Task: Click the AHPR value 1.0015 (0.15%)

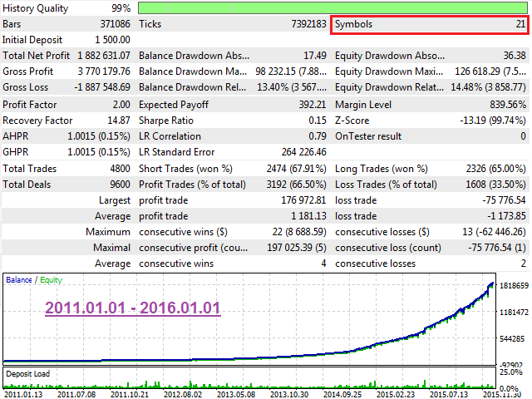Action: [99, 136]
